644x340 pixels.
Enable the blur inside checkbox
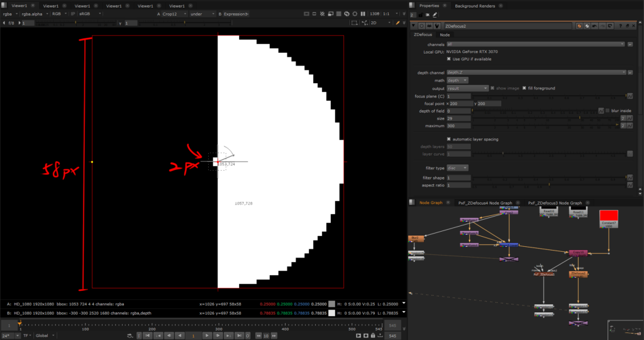pos(608,111)
